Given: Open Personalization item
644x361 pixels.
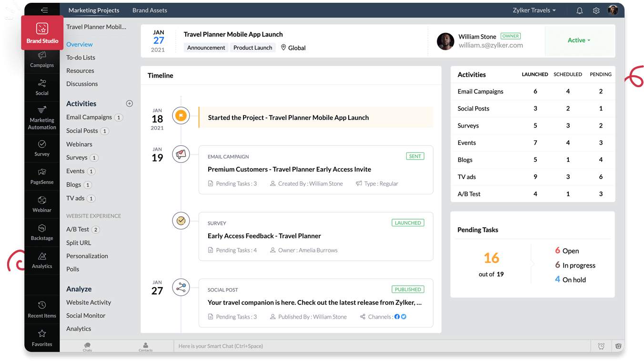Looking at the screenshot, I should tap(87, 256).
